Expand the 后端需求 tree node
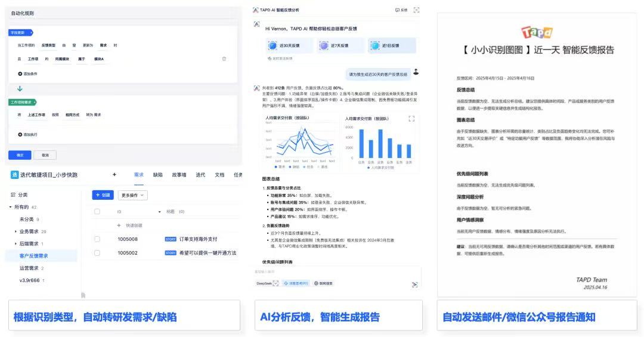The height and width of the screenshot is (337, 644). (x=16, y=244)
